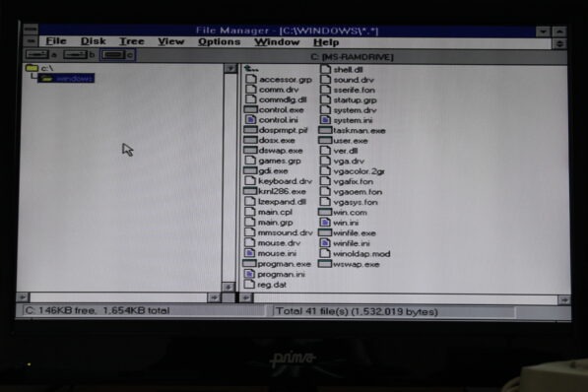Select drive c icon in drive bar
This screenshot has width=588, height=392.
coord(113,55)
